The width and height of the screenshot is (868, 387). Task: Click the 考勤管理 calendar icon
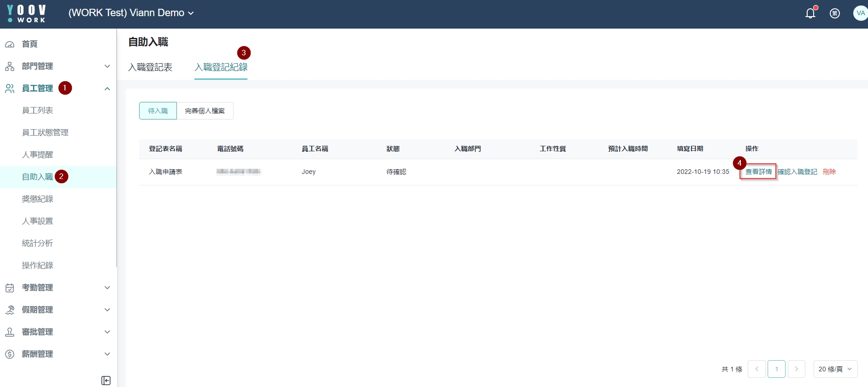[x=10, y=288]
